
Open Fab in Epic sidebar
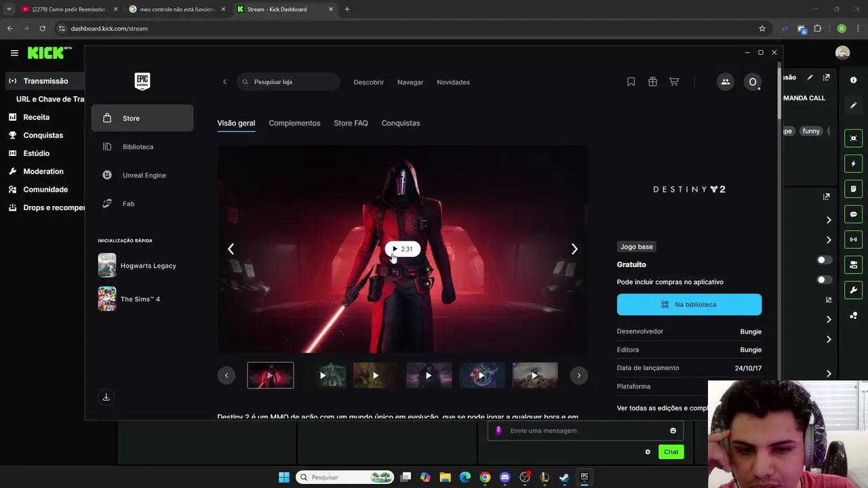pyautogui.click(x=142, y=203)
